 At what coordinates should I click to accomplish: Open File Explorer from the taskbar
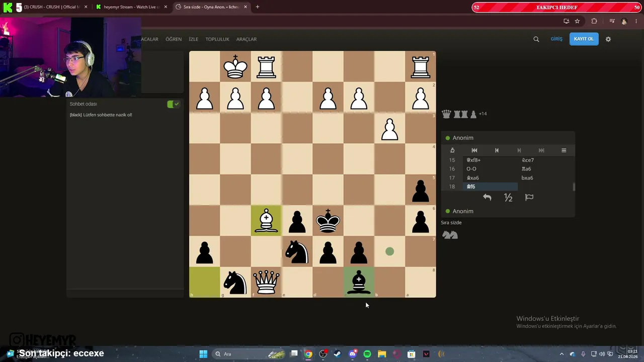point(382,354)
